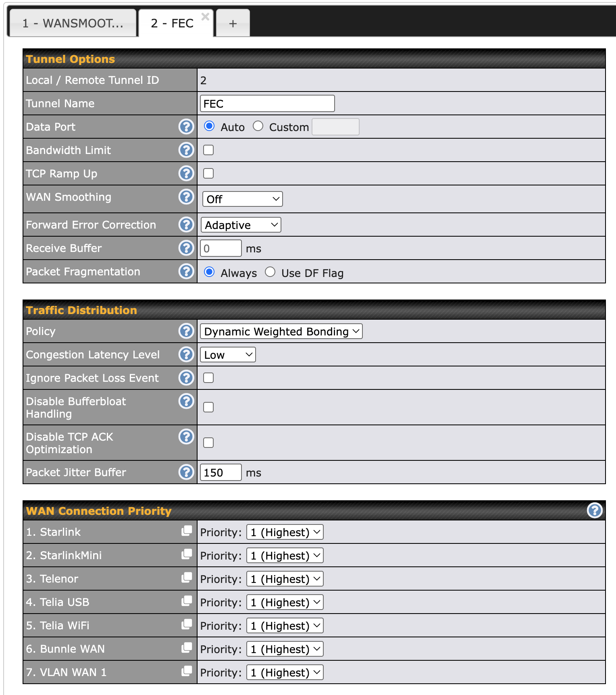Show help for Forward Error Correction
616x695 pixels.
coord(186,225)
